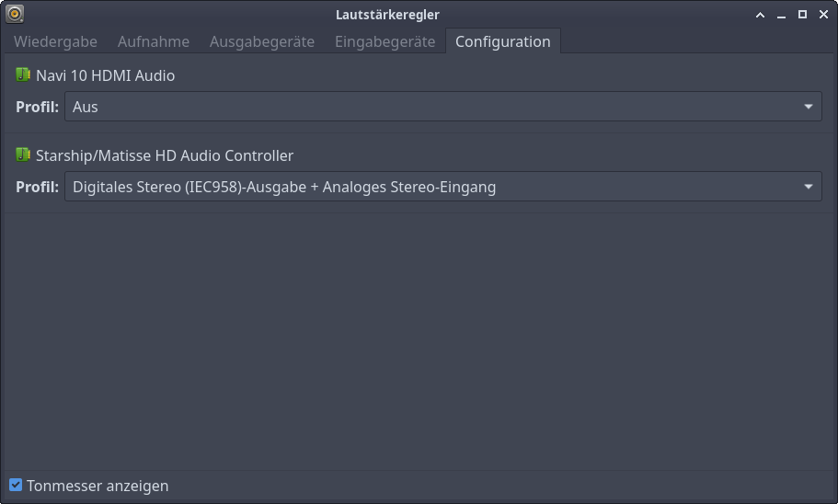Click the Lautstärkeregler title bar text

coord(387,15)
